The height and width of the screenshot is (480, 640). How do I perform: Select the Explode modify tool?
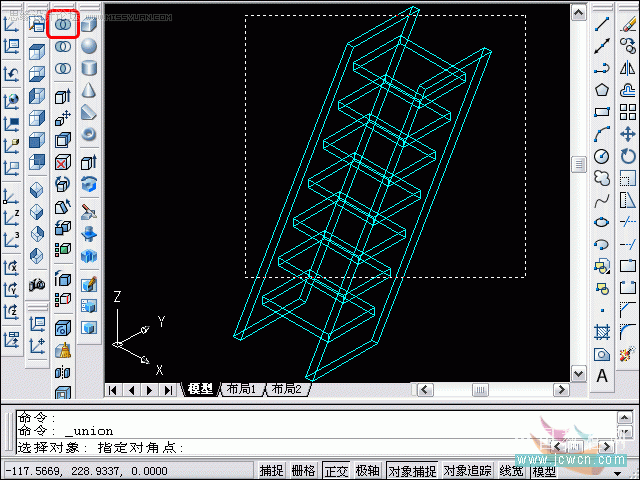(628, 354)
